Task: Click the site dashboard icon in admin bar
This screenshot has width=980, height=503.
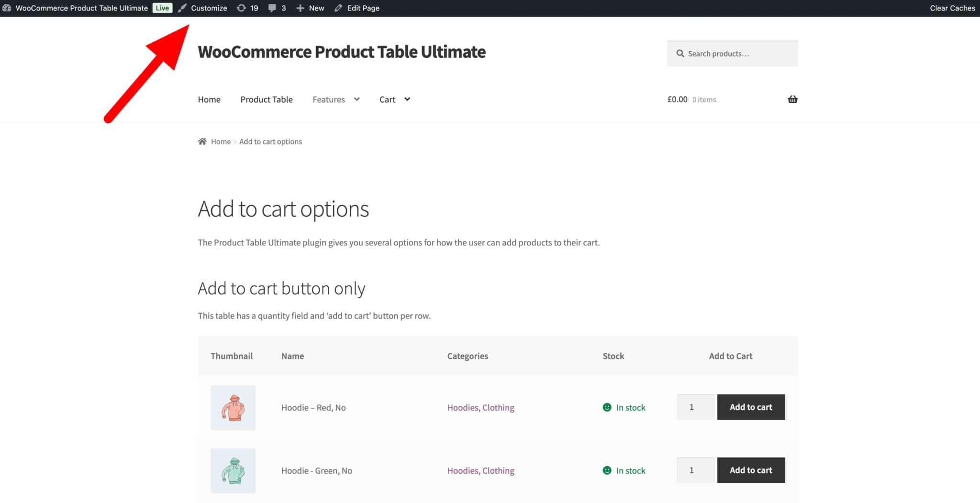Action: pos(7,8)
